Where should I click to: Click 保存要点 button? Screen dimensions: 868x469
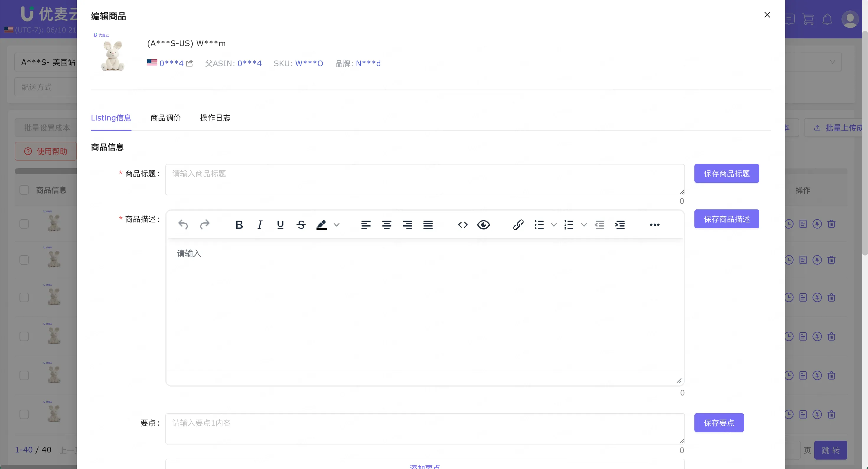(x=719, y=422)
